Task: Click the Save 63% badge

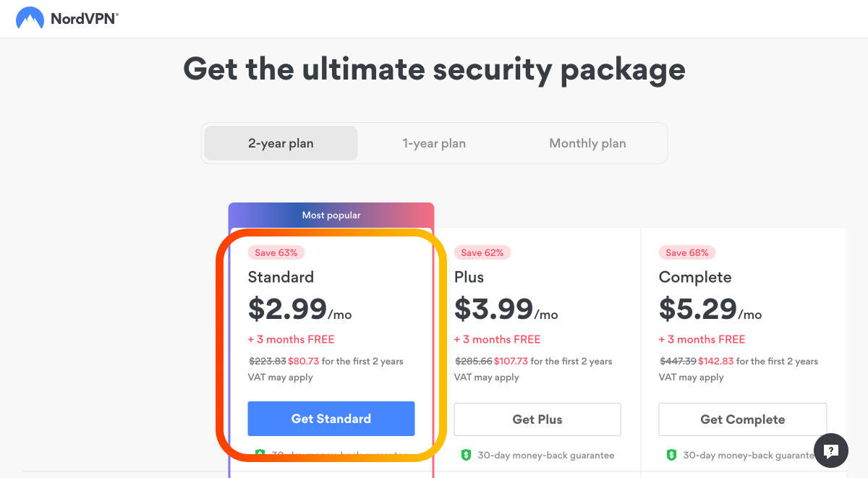Action: click(x=276, y=252)
